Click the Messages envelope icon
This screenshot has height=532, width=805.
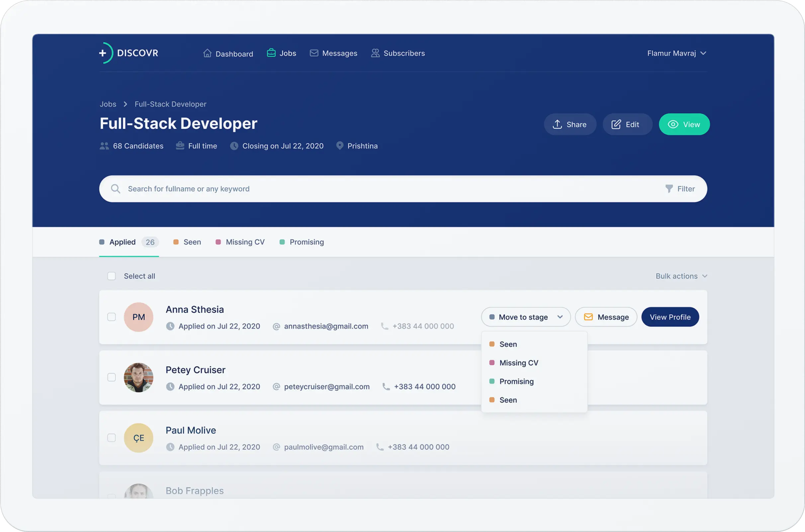314,53
